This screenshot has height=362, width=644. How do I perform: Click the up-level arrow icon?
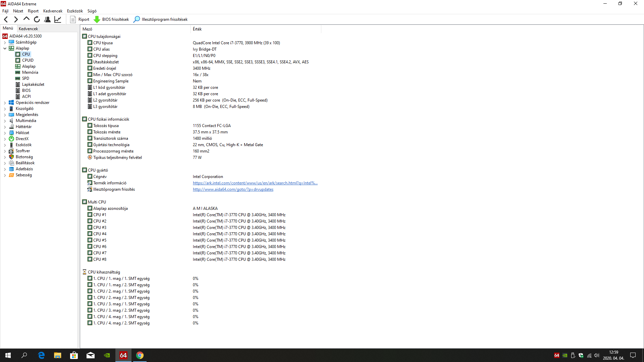[26, 19]
